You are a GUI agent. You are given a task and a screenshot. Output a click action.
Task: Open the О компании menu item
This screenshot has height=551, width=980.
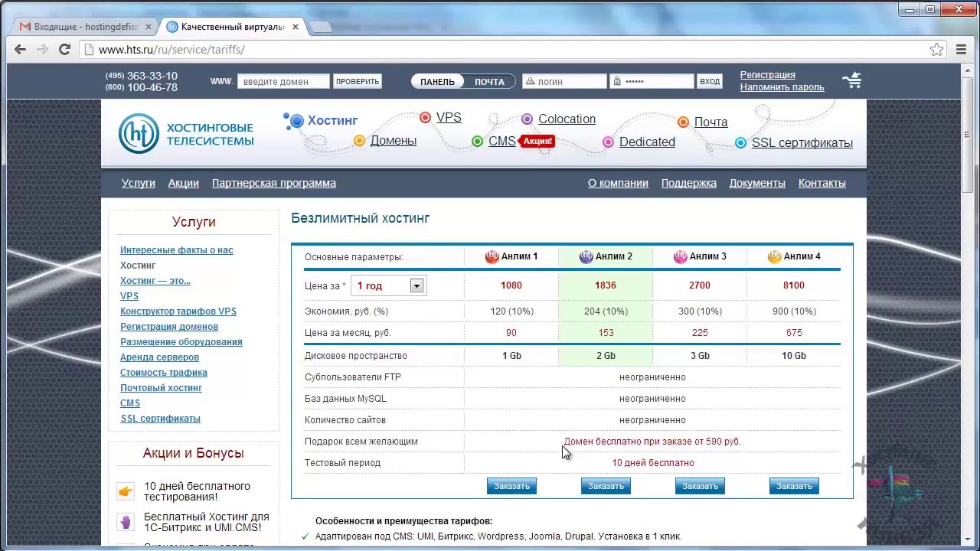pos(618,183)
